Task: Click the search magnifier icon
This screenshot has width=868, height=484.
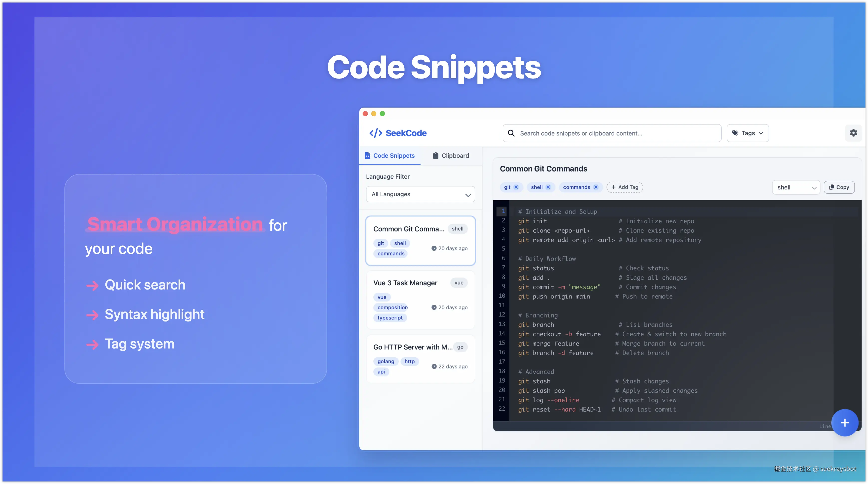Action: coord(511,133)
